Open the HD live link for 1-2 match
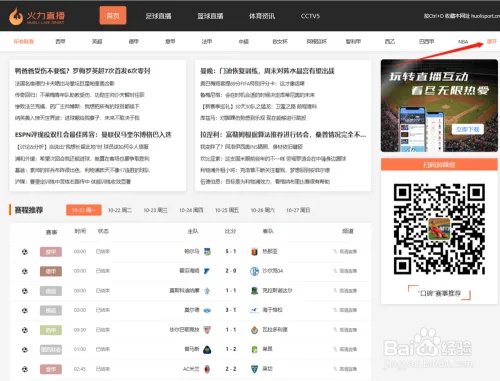Image resolution: width=500 pixels, height=381 pixels. [345, 349]
